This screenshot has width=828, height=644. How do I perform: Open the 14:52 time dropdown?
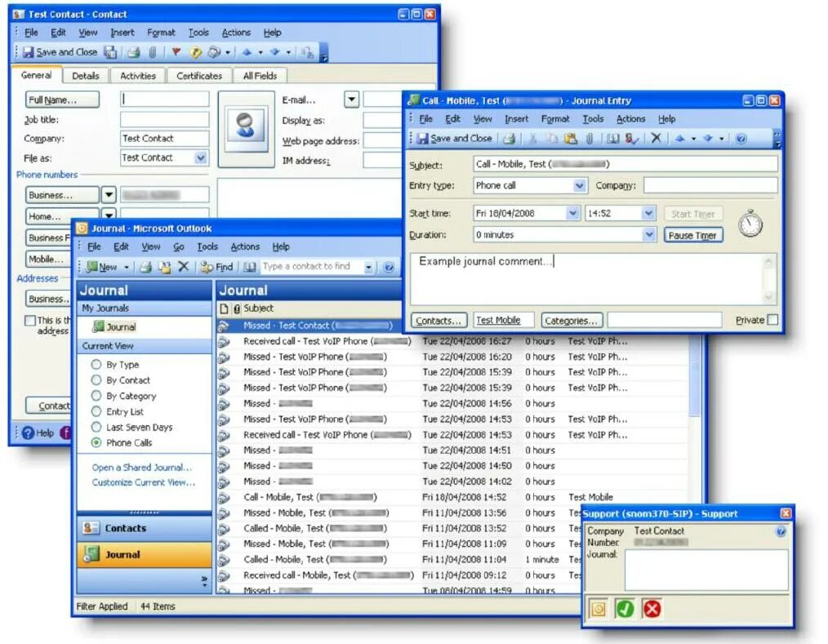[x=648, y=213]
